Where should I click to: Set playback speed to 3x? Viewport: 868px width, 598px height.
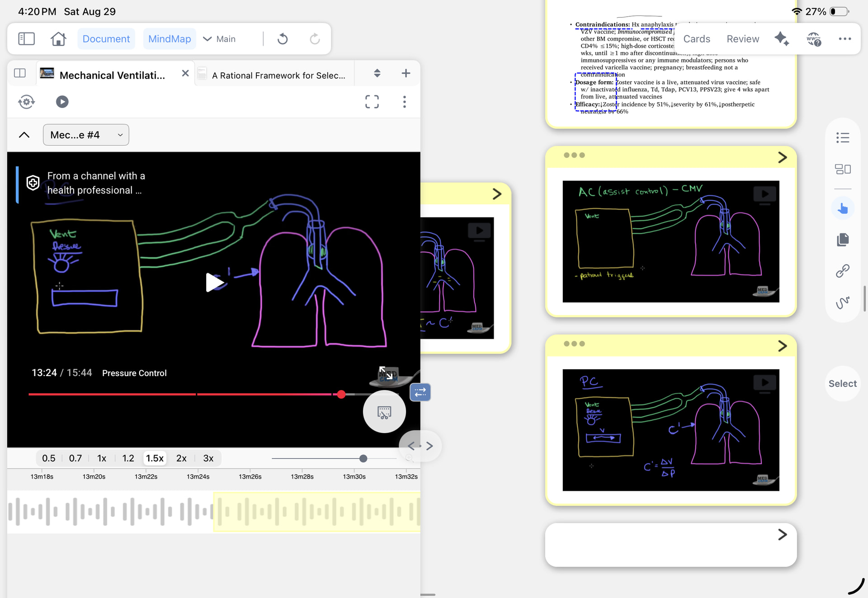[x=208, y=458]
